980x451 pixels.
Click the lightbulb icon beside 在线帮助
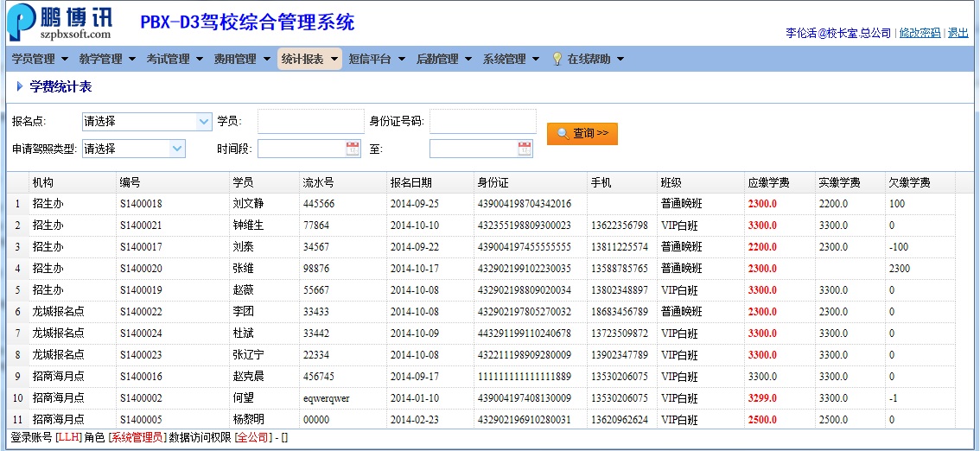557,59
